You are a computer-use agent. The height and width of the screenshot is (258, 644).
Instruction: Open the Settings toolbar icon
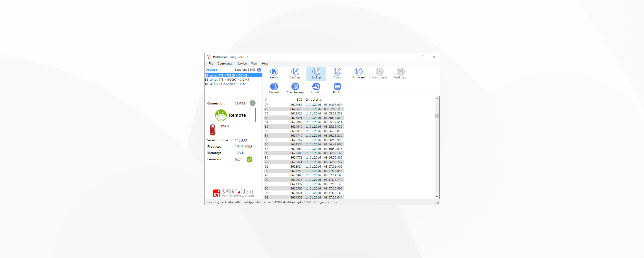pos(295,73)
